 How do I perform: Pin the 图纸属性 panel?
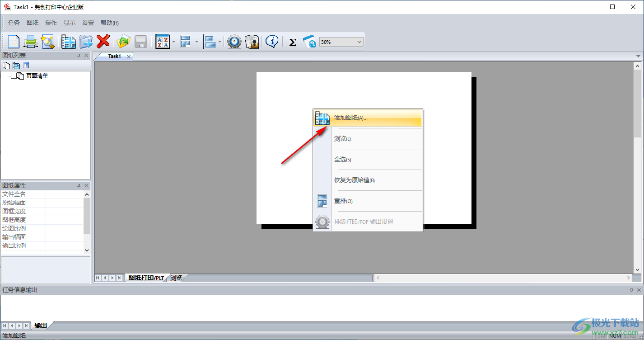[79, 186]
